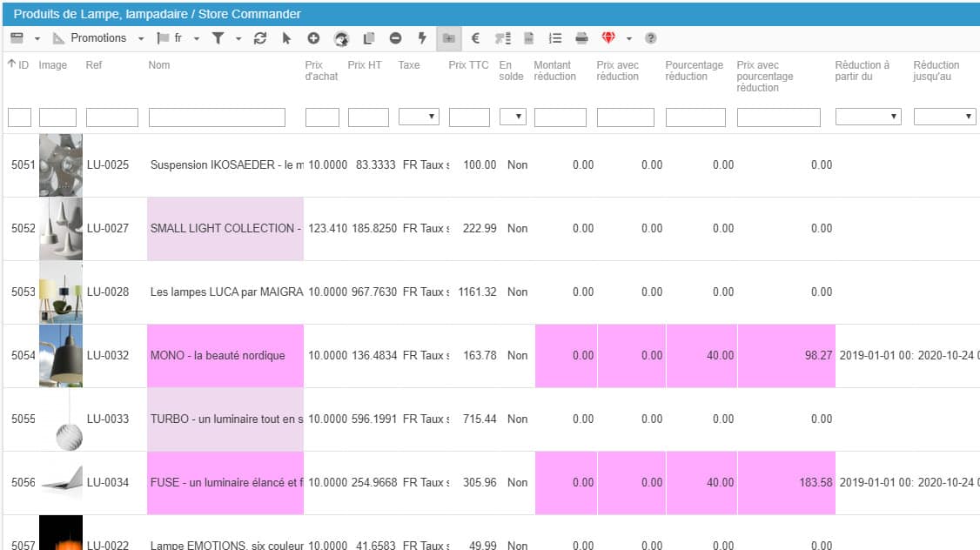The width and height of the screenshot is (980, 550).
Task: Click the delete minus circle icon
Action: click(395, 38)
